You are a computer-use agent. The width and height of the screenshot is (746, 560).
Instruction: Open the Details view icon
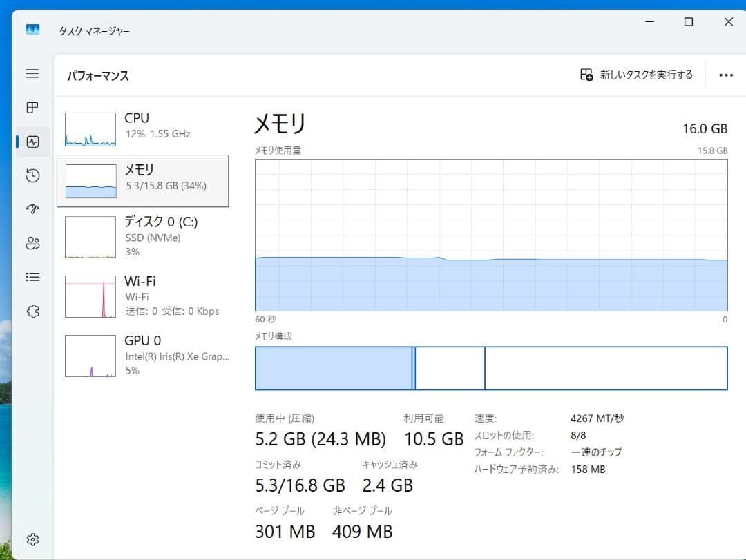click(32, 277)
